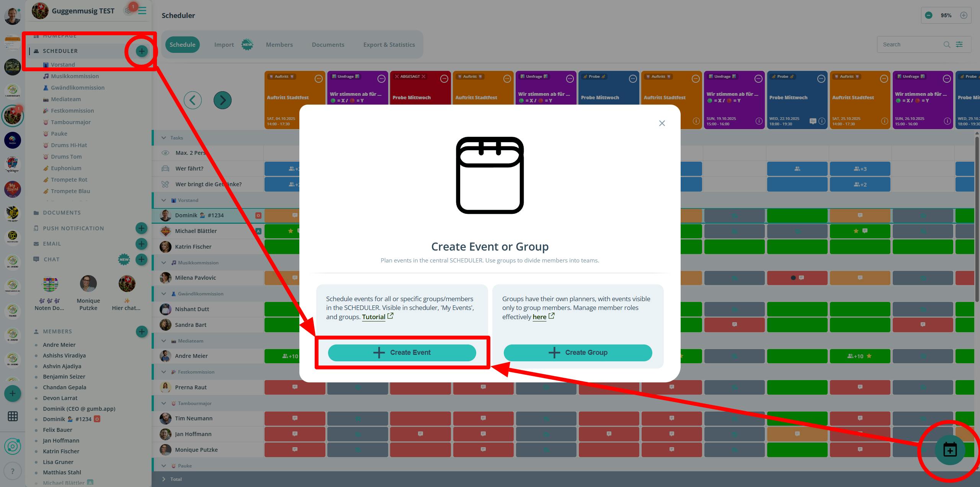Open the Tutorial link in dialog
This screenshot has width=980, height=487.
(374, 317)
